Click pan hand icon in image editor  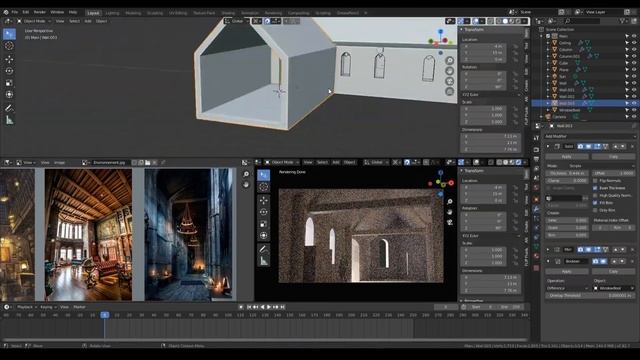[246, 184]
